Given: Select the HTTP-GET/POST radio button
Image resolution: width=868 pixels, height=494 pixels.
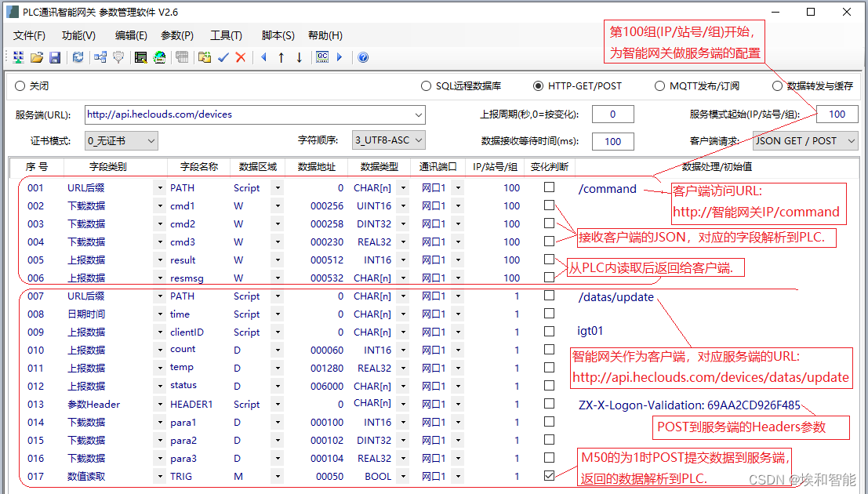Looking at the screenshot, I should [x=538, y=86].
